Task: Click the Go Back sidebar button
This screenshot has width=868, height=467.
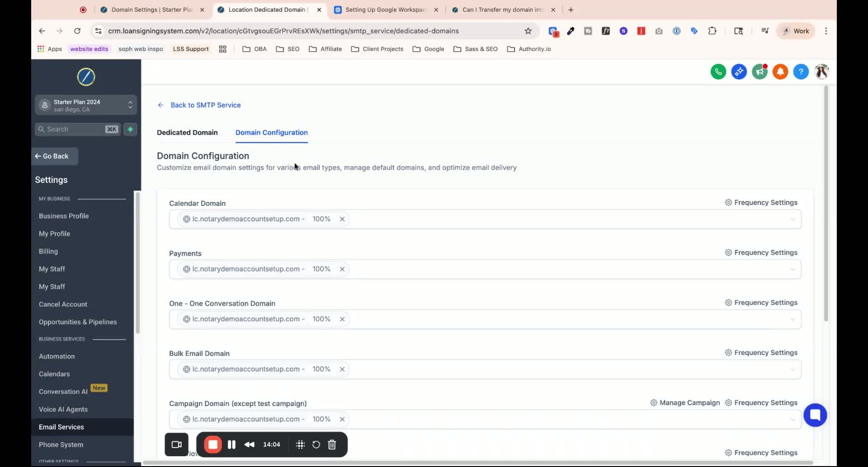Action: pos(55,156)
